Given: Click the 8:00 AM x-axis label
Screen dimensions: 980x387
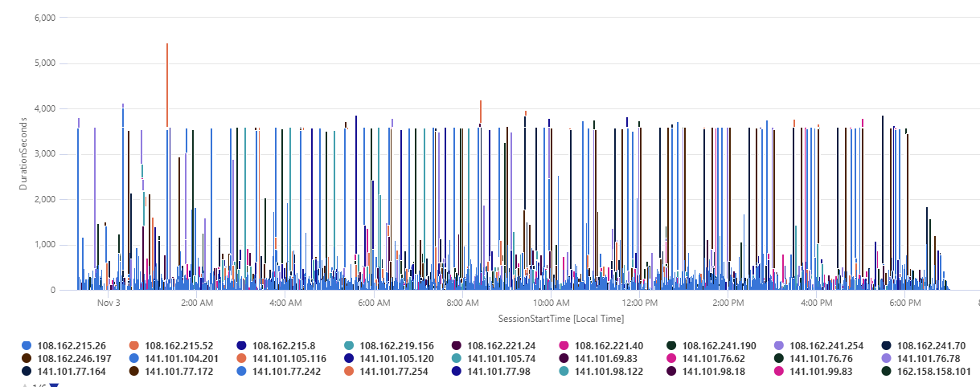Looking at the screenshot, I should point(462,303).
